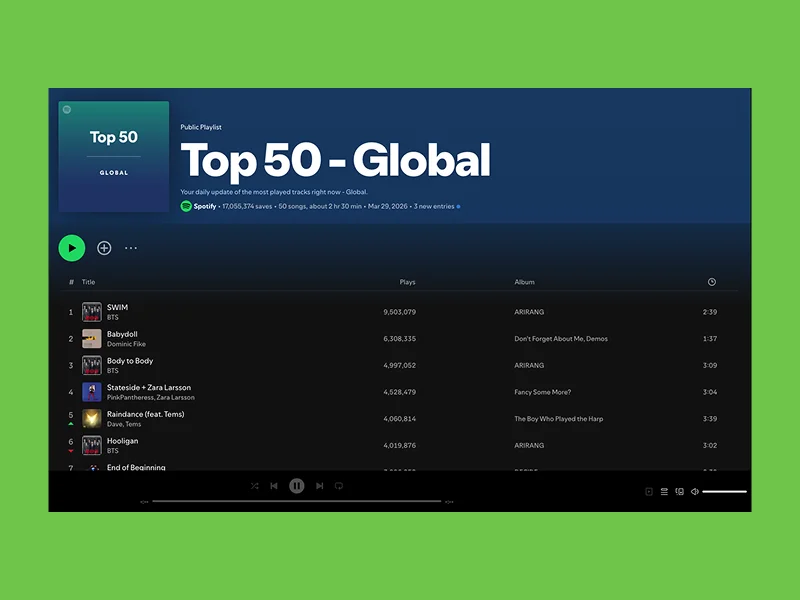Pause the currently playing track
The height and width of the screenshot is (600, 800).
(297, 485)
